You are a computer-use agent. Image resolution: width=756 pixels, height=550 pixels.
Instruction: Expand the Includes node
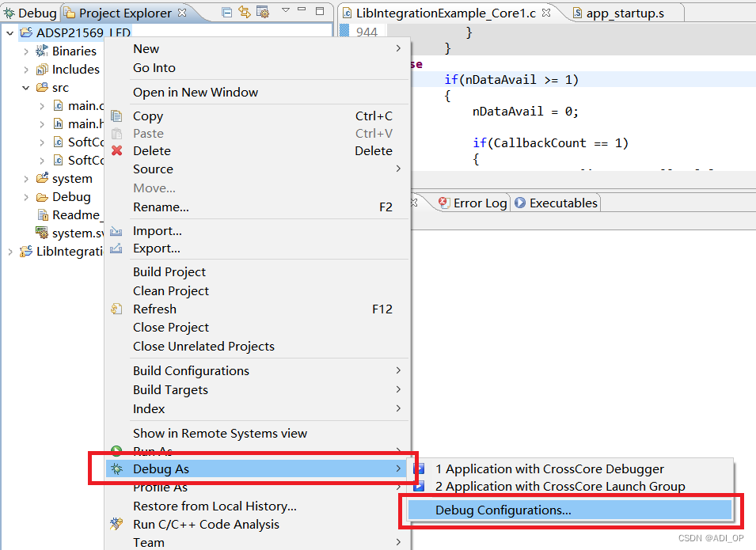26,70
